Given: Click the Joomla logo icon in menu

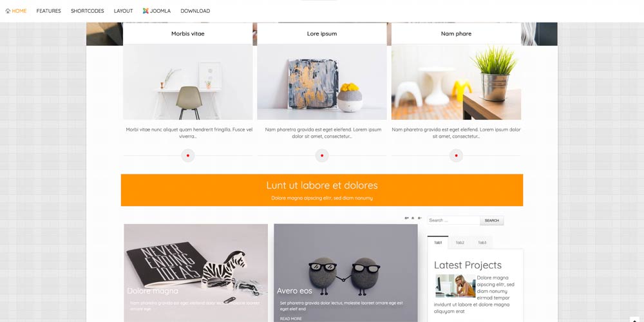Looking at the screenshot, I should pyautogui.click(x=146, y=11).
